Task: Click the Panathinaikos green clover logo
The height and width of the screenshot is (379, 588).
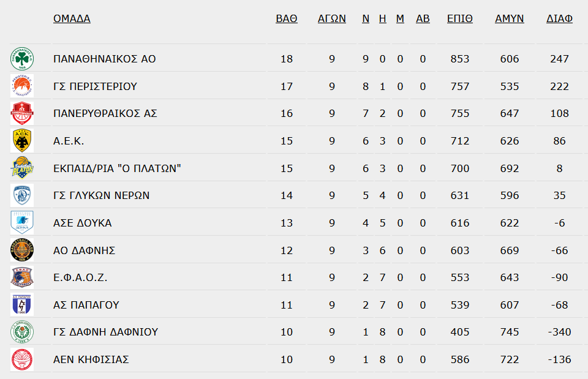Action: click(22, 59)
